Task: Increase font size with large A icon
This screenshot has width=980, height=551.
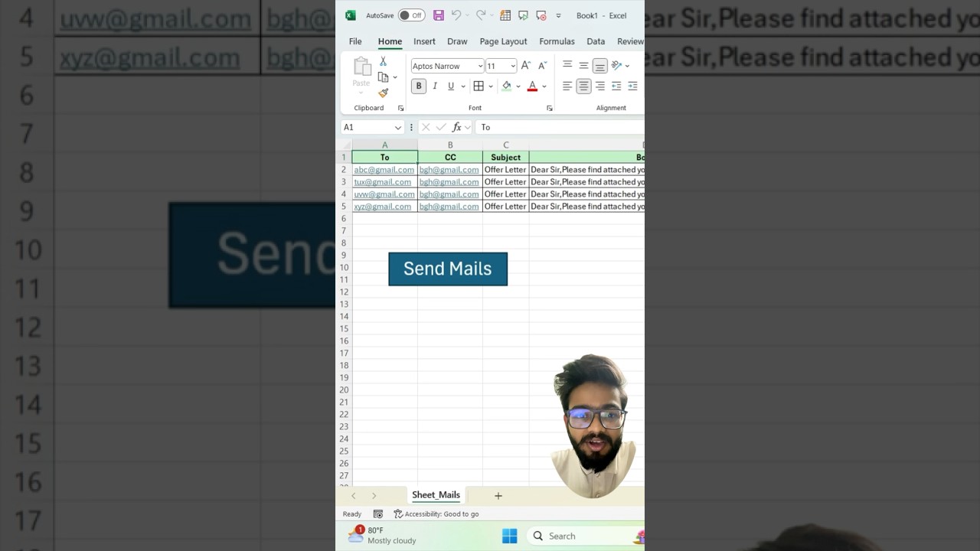Action: click(526, 66)
